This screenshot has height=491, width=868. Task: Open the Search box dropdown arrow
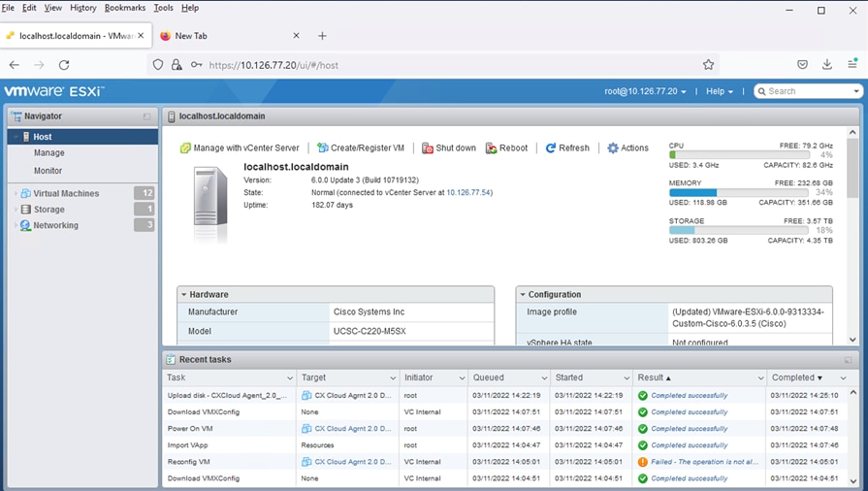(855, 91)
